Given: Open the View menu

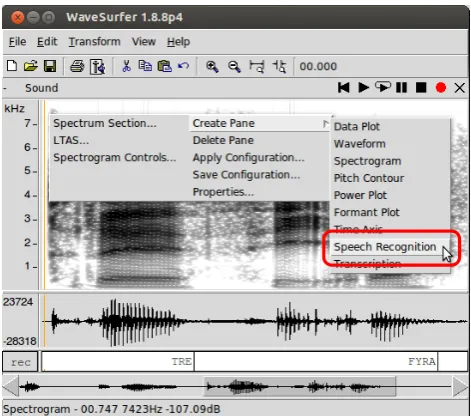Looking at the screenshot, I should [144, 42].
